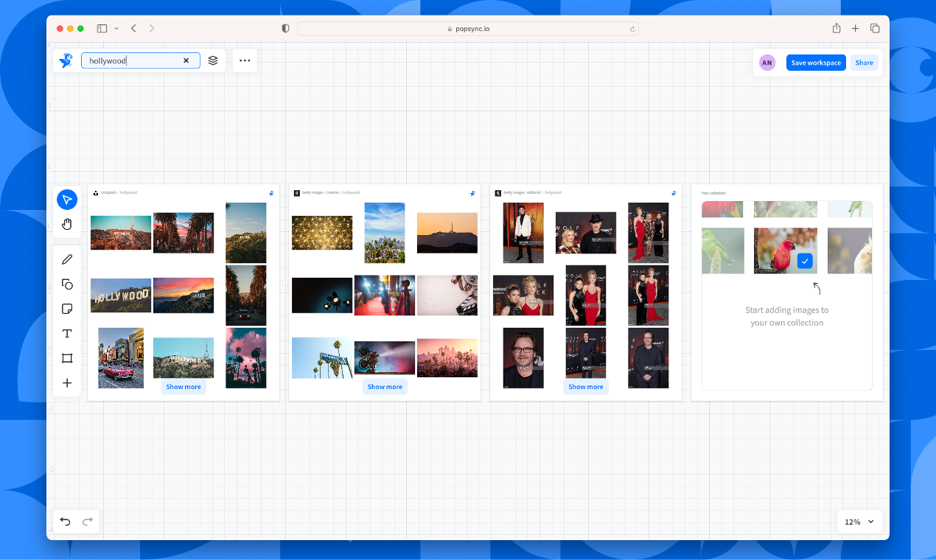Click the Safari sidebar toggle icon
This screenshot has width=936, height=560.
[102, 28]
